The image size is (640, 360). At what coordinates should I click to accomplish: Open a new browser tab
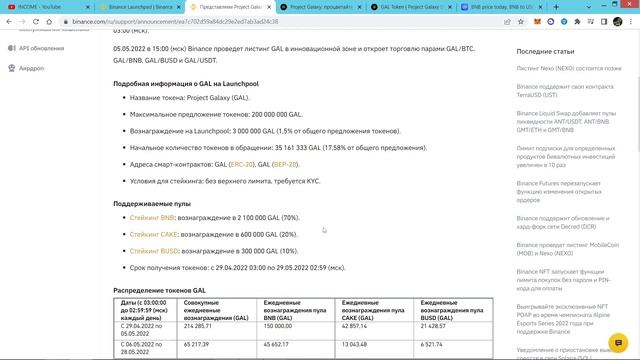pos(556,7)
